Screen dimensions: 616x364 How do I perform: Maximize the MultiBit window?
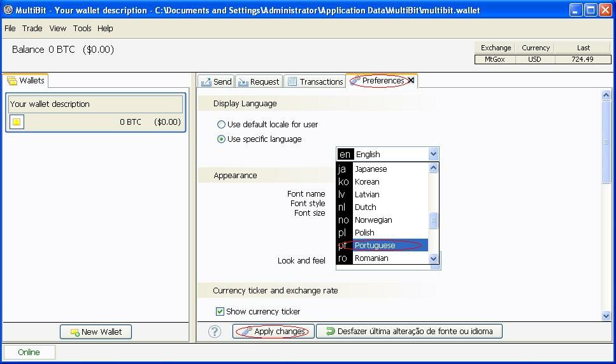click(x=591, y=10)
